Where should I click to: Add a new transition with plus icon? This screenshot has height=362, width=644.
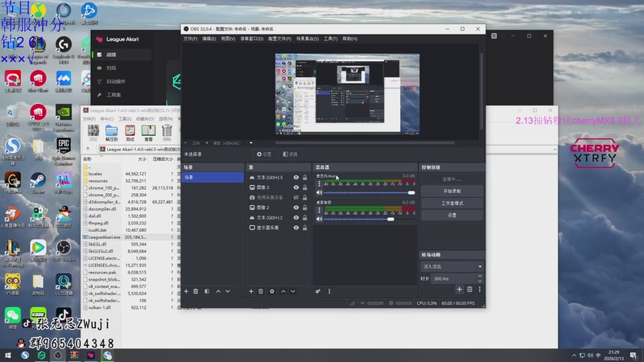(459, 290)
